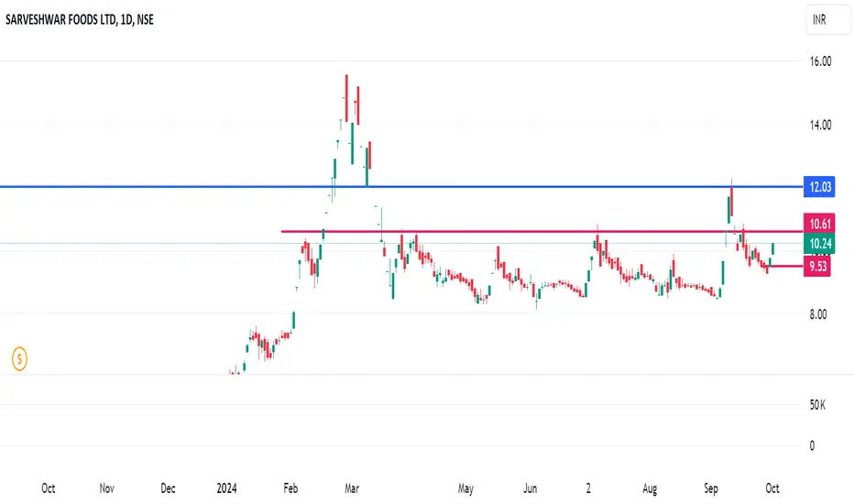The image size is (854, 504).
Task: Open the INR currency selector
Action: pos(827,20)
